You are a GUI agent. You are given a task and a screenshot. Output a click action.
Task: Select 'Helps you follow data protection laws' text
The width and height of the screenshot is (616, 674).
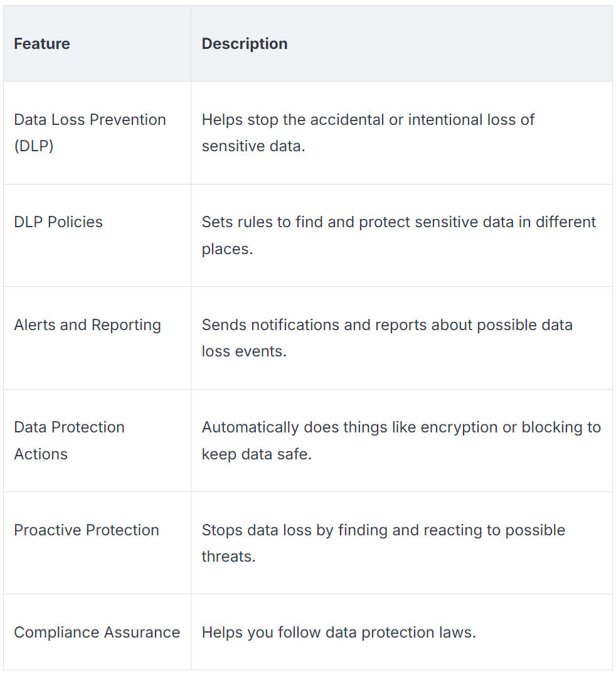tap(339, 633)
